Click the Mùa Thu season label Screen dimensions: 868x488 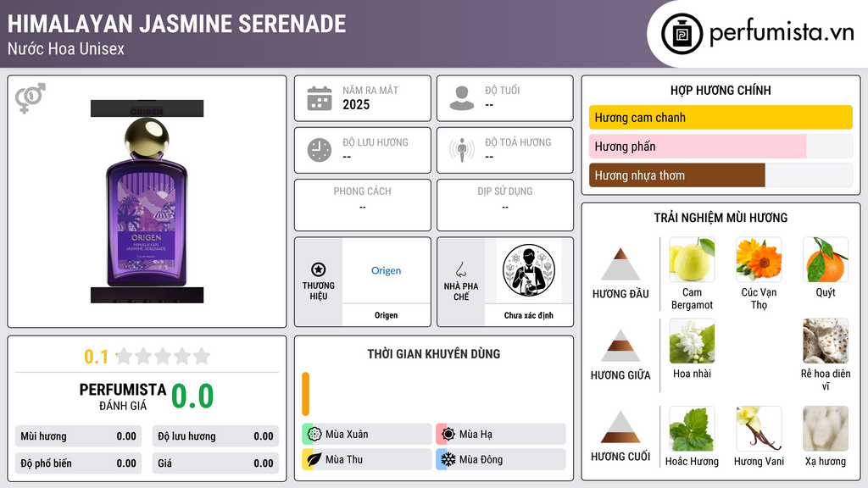(x=344, y=459)
